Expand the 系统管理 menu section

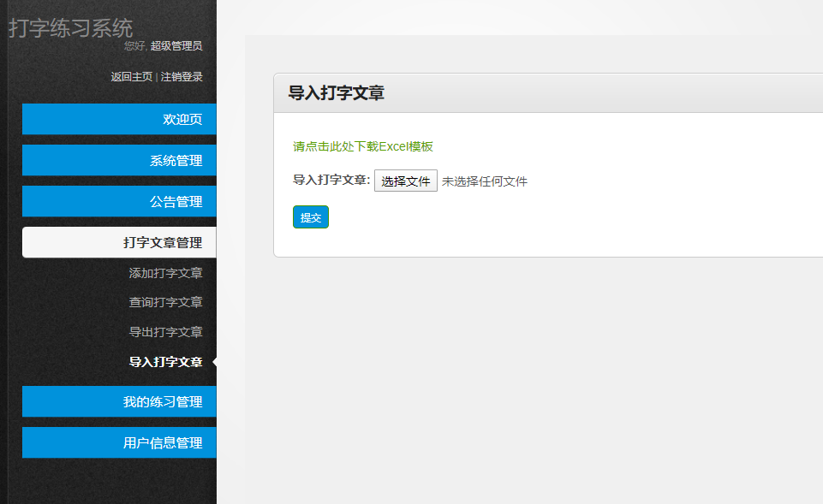pos(119,160)
